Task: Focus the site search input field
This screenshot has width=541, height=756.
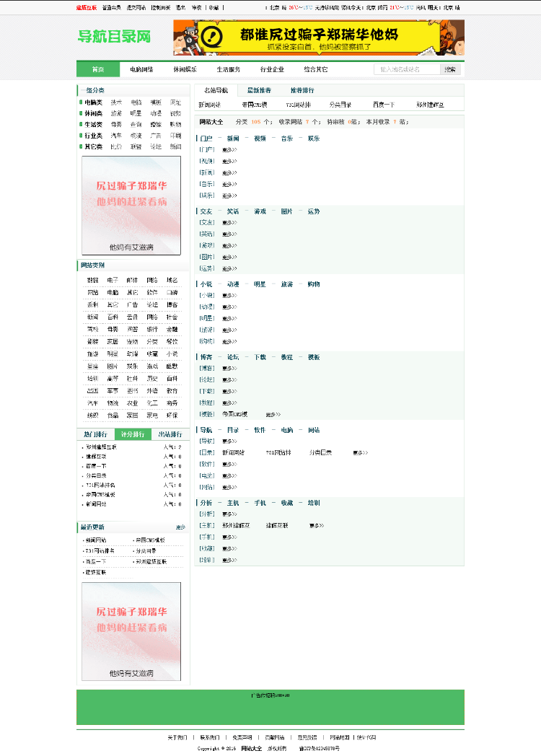Action: (407, 69)
